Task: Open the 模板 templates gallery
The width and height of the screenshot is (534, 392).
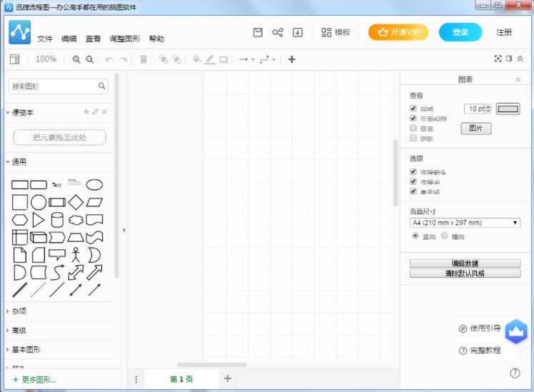Action: pyautogui.click(x=336, y=32)
